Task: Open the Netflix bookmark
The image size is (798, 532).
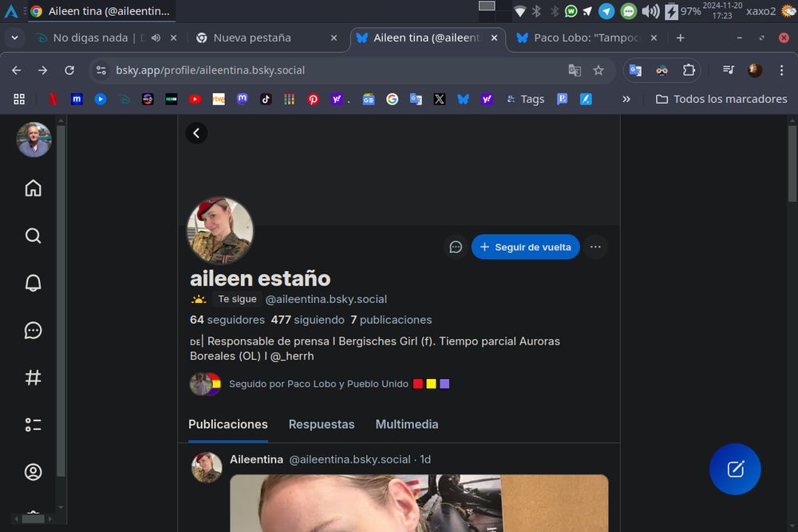Action: click(x=53, y=99)
